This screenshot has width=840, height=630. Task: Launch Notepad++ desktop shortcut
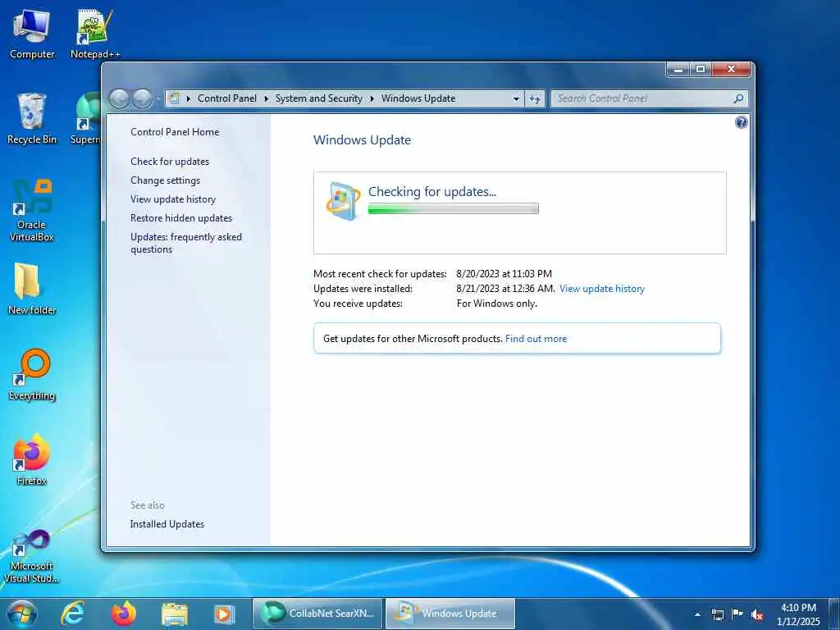[x=95, y=34]
